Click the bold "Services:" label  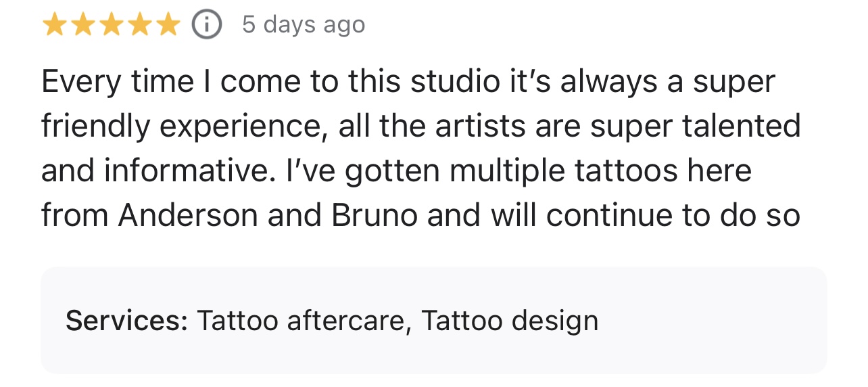[126, 320]
